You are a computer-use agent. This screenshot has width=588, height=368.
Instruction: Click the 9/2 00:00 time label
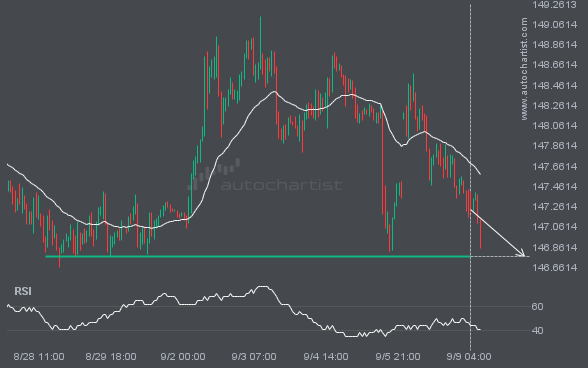pyautogui.click(x=183, y=356)
